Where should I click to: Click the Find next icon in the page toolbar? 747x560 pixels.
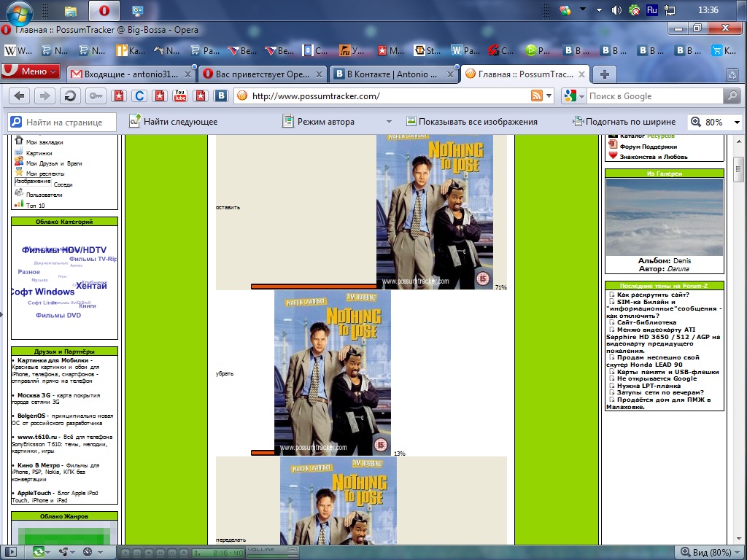[136, 121]
